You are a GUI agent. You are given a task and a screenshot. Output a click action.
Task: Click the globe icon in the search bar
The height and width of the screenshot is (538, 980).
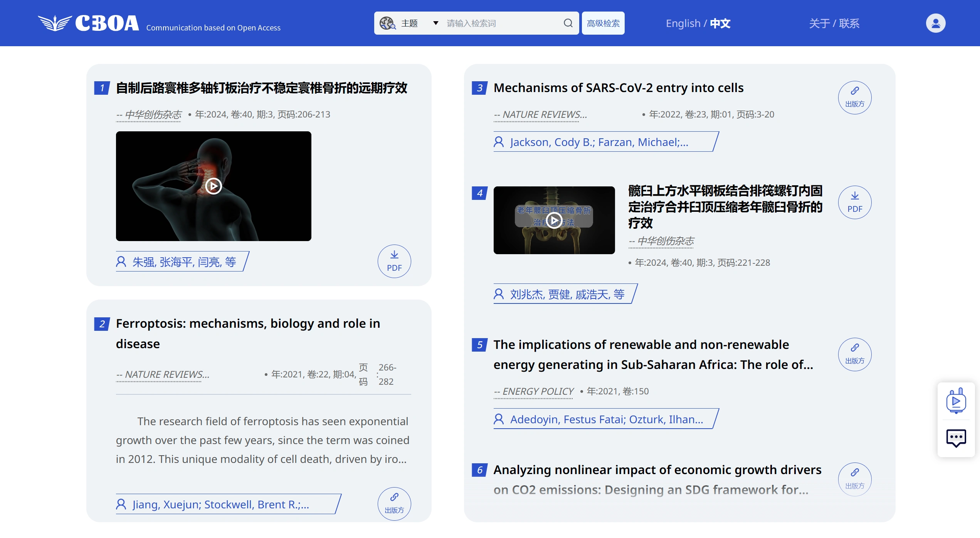pos(387,23)
